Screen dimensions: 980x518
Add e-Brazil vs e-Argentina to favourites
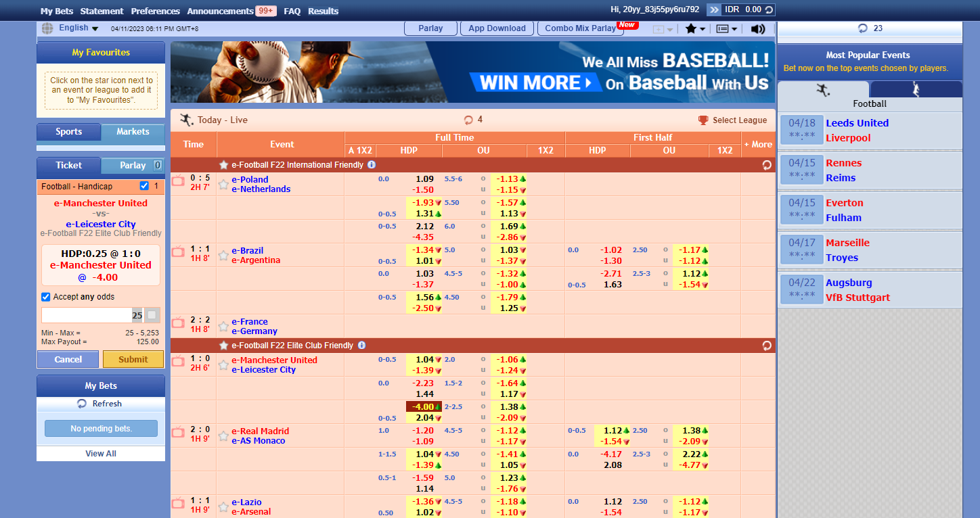click(x=223, y=256)
